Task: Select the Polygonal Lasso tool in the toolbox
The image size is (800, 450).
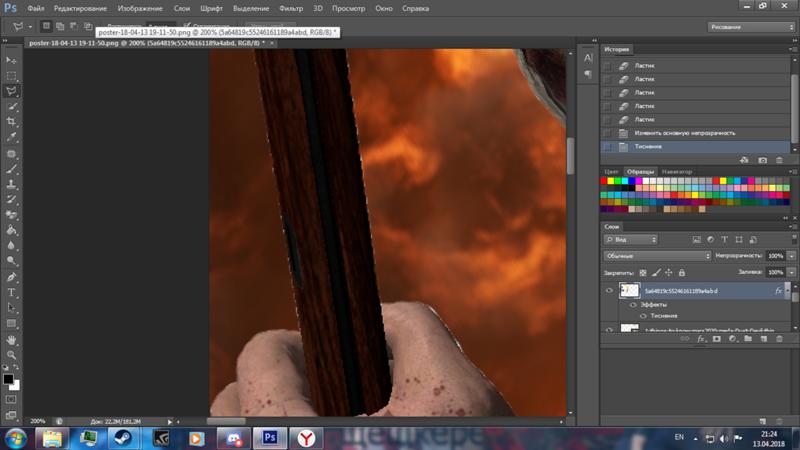Action: pyautogui.click(x=11, y=91)
